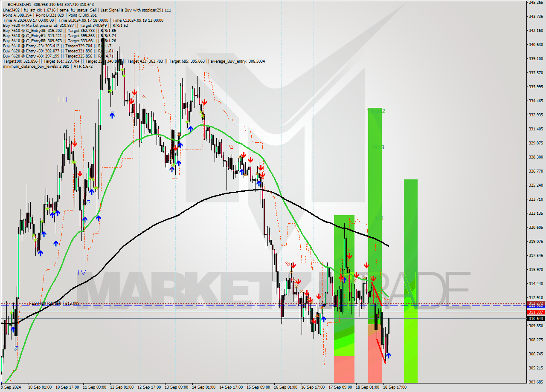Click the '11 Sep 09:00' time axis label

[x=95, y=387]
